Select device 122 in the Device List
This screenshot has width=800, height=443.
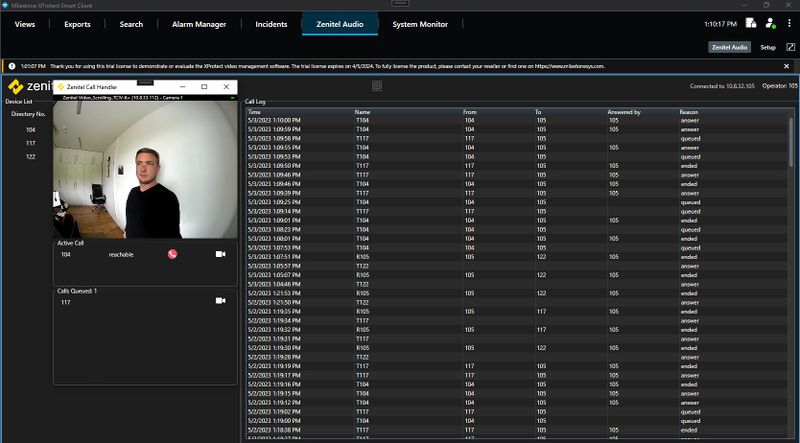point(31,156)
